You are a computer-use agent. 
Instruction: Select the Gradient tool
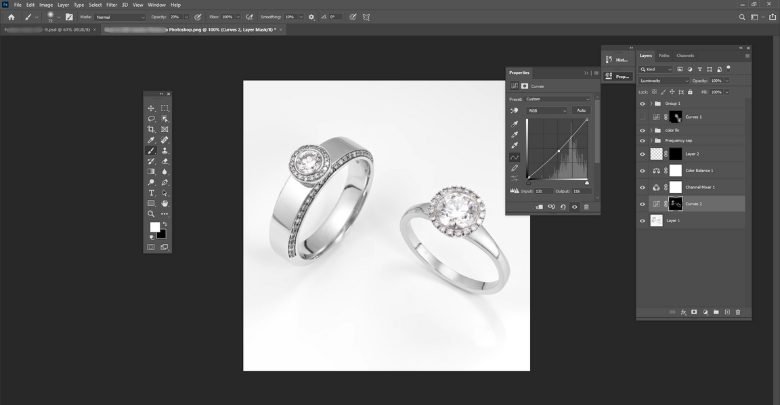pyautogui.click(x=151, y=172)
